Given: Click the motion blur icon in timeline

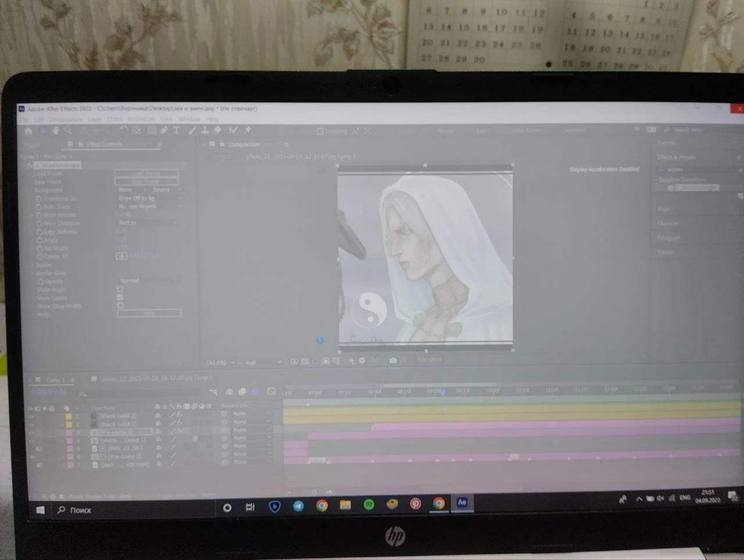Looking at the screenshot, I should pyautogui.click(x=255, y=392).
